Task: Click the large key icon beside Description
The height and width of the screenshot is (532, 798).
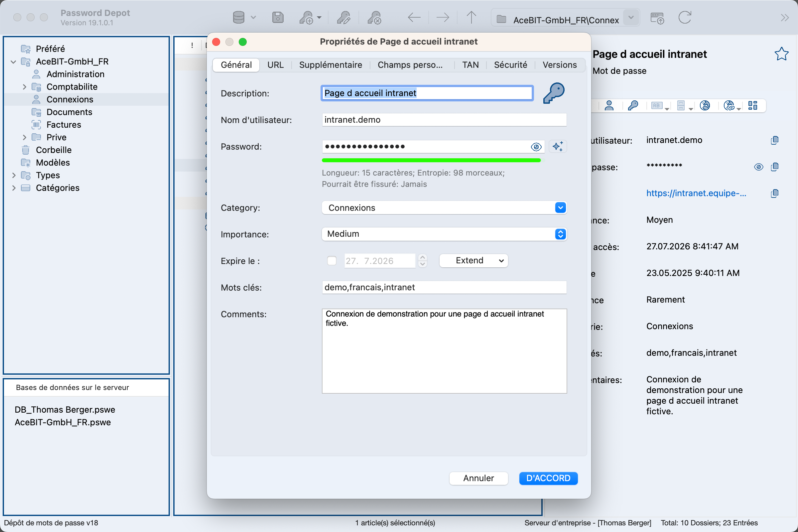Action: (553, 93)
